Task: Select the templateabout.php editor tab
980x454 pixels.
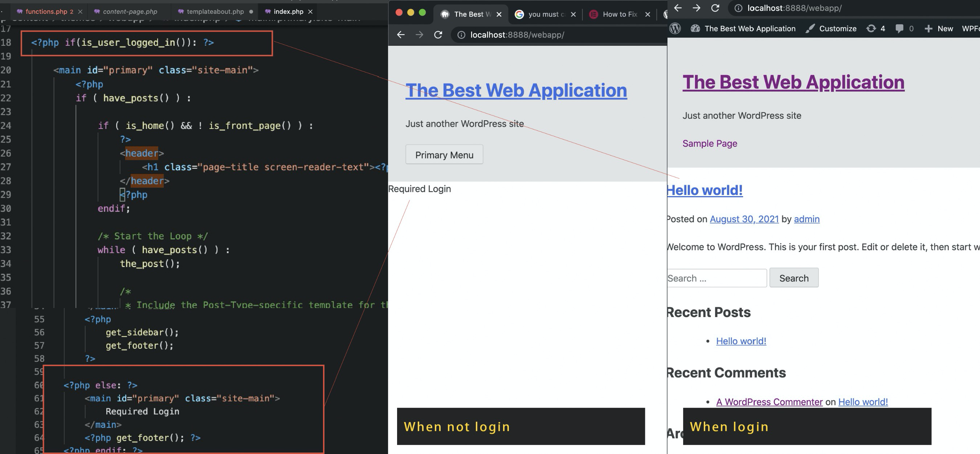Action: [x=215, y=12]
